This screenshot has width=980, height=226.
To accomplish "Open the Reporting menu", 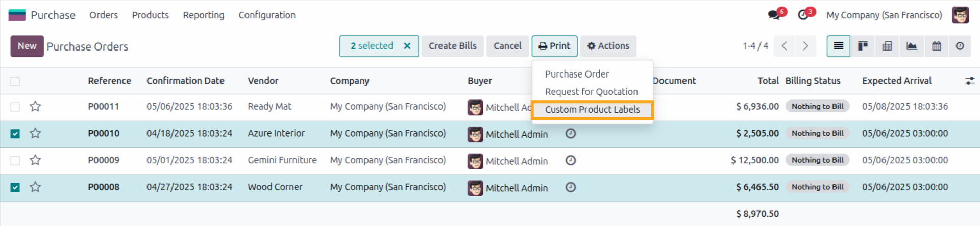I will [204, 15].
